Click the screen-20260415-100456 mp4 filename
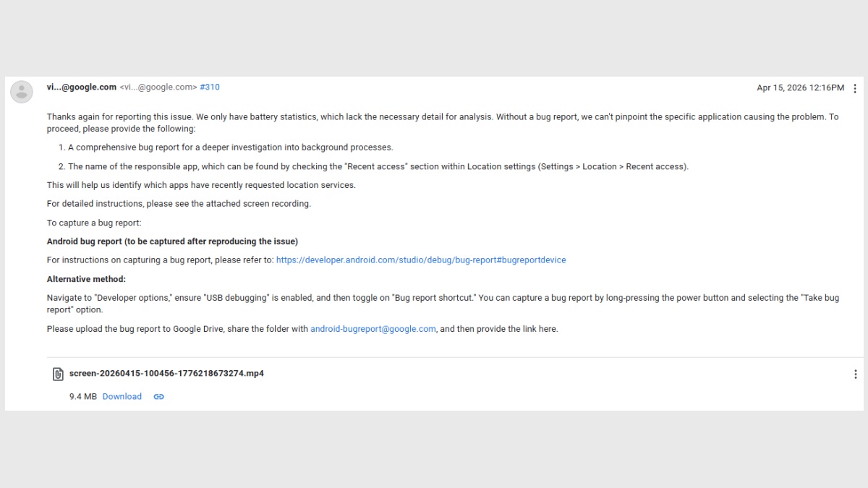 tap(166, 374)
